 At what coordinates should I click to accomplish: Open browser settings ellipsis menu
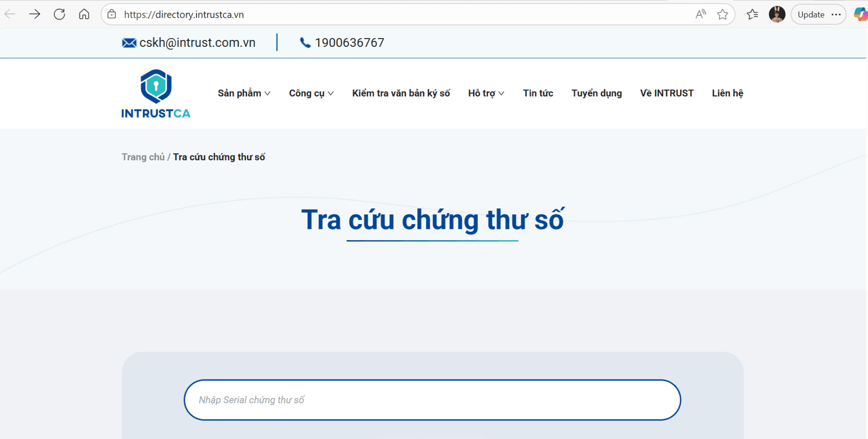836,14
